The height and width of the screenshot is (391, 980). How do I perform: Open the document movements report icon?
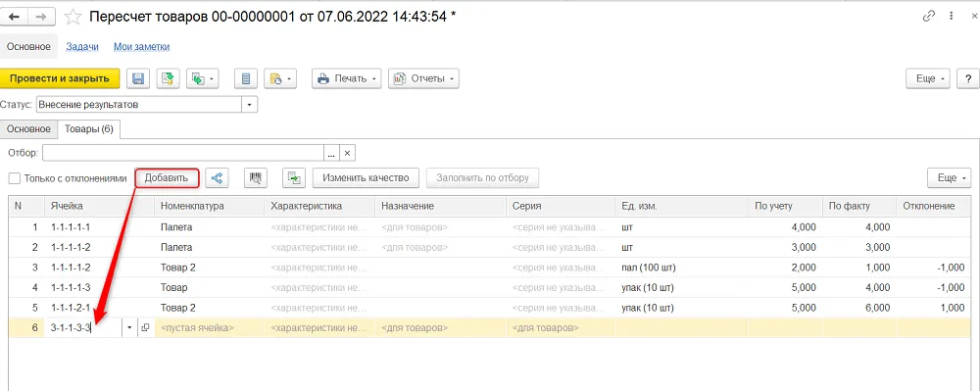click(x=246, y=78)
